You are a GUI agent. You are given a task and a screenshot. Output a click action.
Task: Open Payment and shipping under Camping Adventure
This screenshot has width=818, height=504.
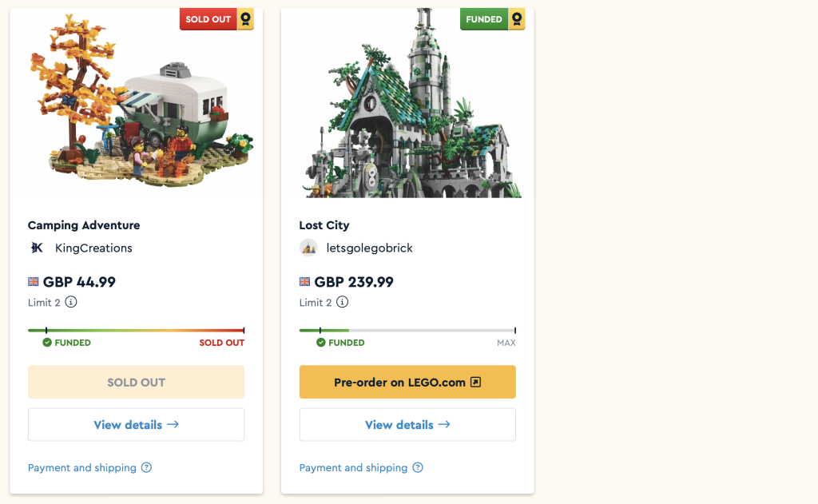(82, 468)
